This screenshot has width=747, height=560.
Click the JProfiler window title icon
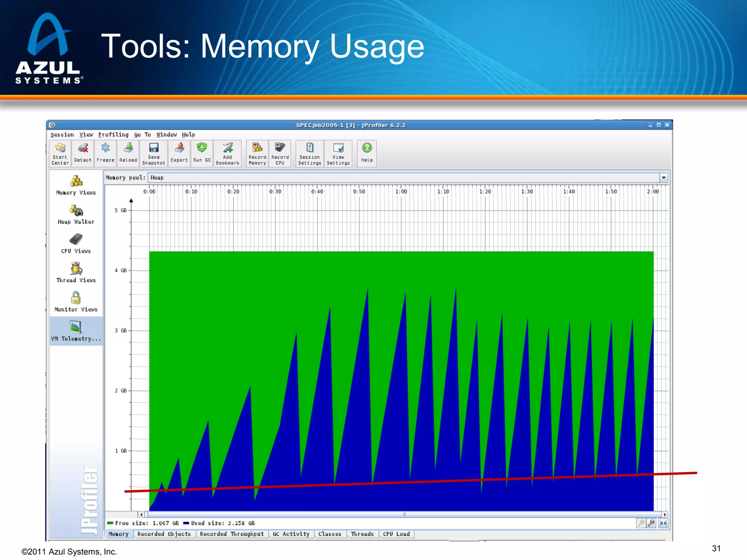[x=52, y=125]
